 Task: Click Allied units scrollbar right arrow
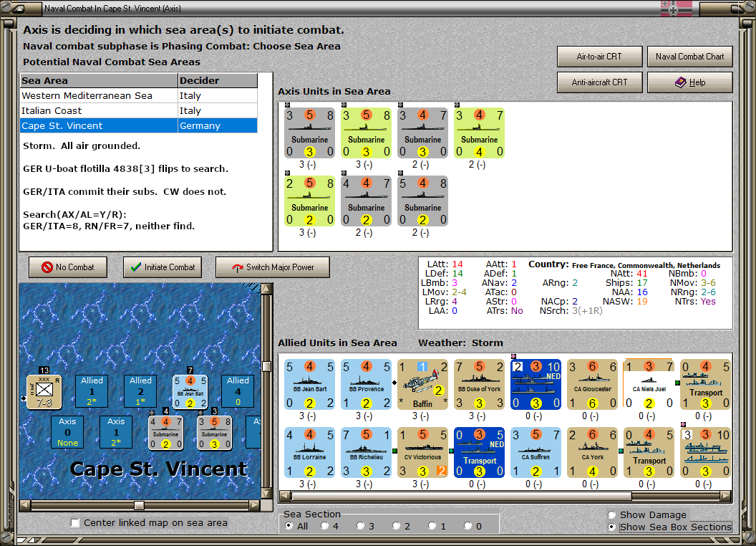726,496
